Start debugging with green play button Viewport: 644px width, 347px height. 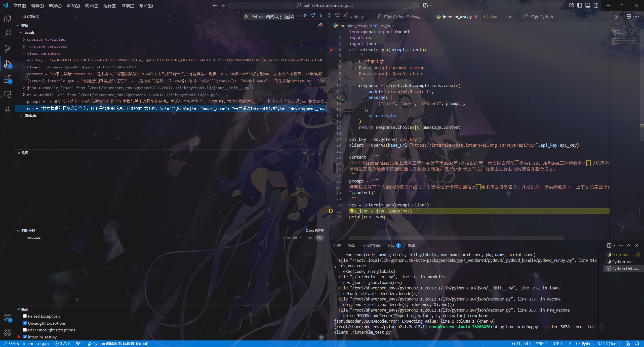click(247, 17)
